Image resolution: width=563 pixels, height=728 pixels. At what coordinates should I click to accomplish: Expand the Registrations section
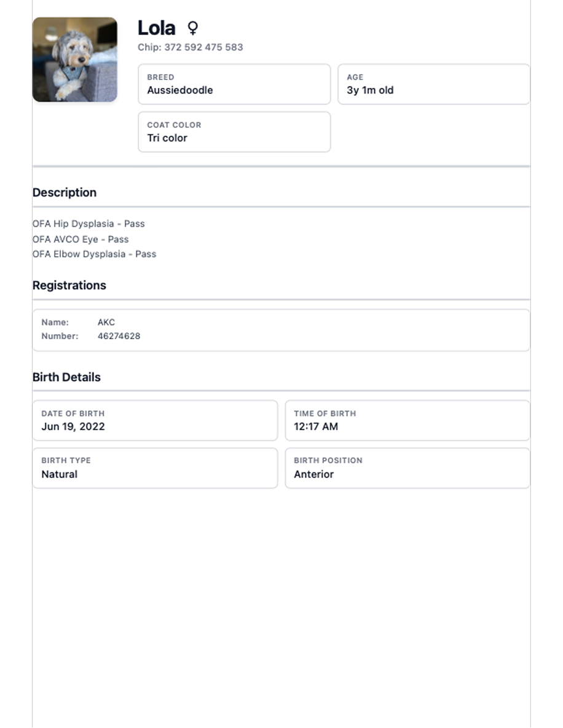[69, 285]
